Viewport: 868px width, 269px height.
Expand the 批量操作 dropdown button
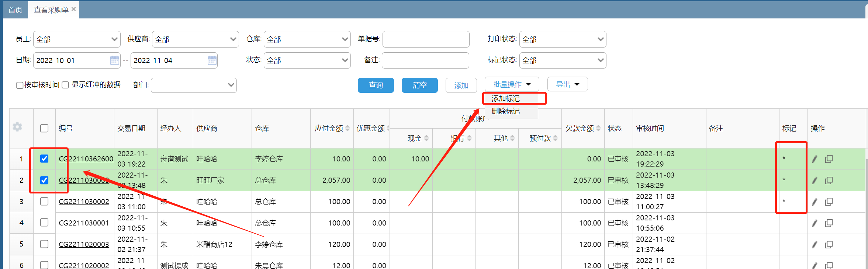point(512,84)
